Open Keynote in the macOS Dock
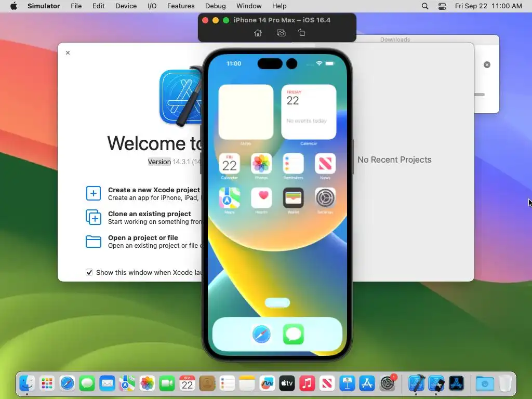The width and height of the screenshot is (532, 399). click(x=347, y=384)
